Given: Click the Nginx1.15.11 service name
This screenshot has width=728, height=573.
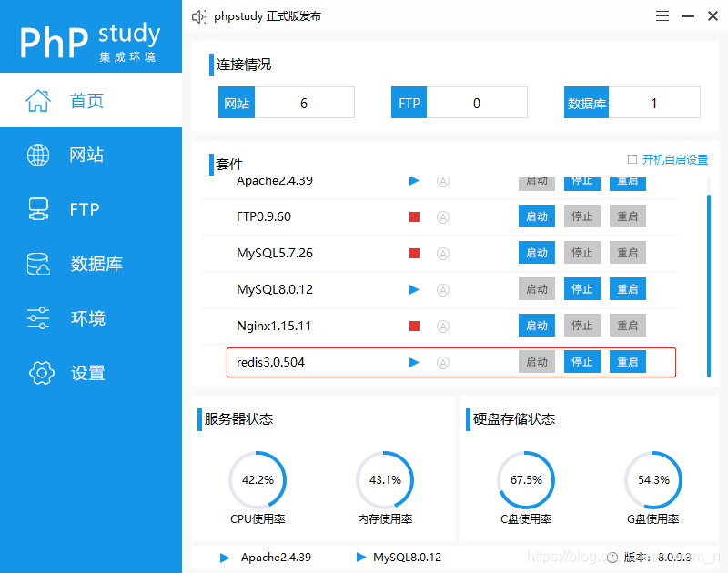Looking at the screenshot, I should click(274, 326).
